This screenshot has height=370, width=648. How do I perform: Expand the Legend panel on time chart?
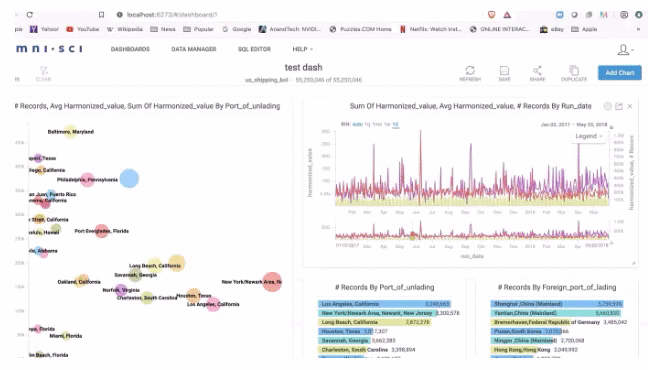coord(588,136)
